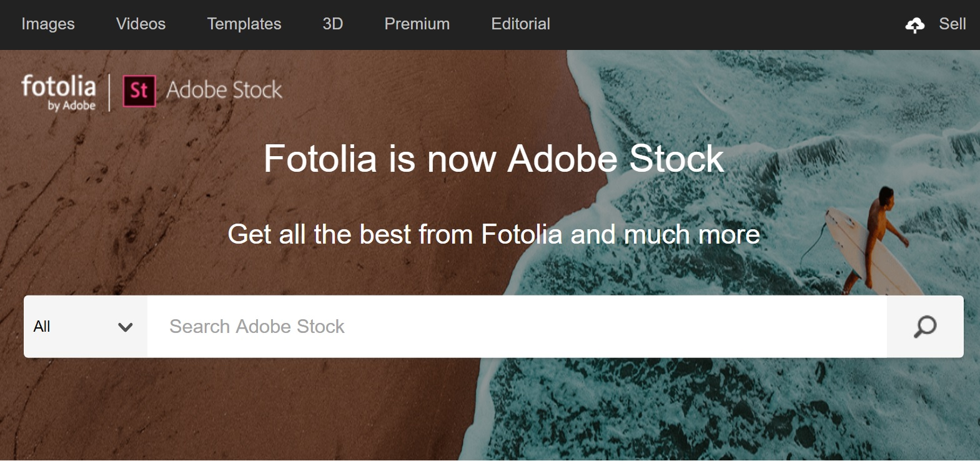The image size is (980, 461).
Task: Click the 'Get all the best from Fotolia' subheading
Action: coord(493,235)
